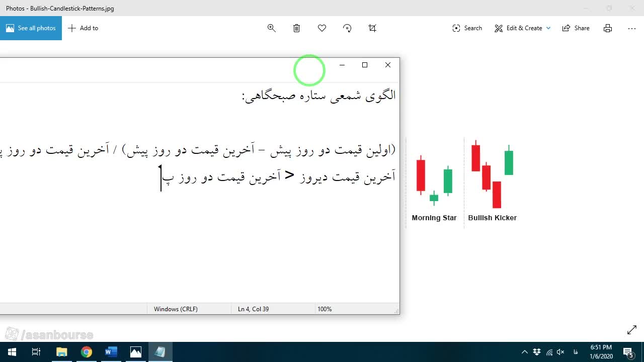Minimize the Photos app window
The height and width of the screenshot is (362, 644).
pyautogui.click(x=586, y=8)
